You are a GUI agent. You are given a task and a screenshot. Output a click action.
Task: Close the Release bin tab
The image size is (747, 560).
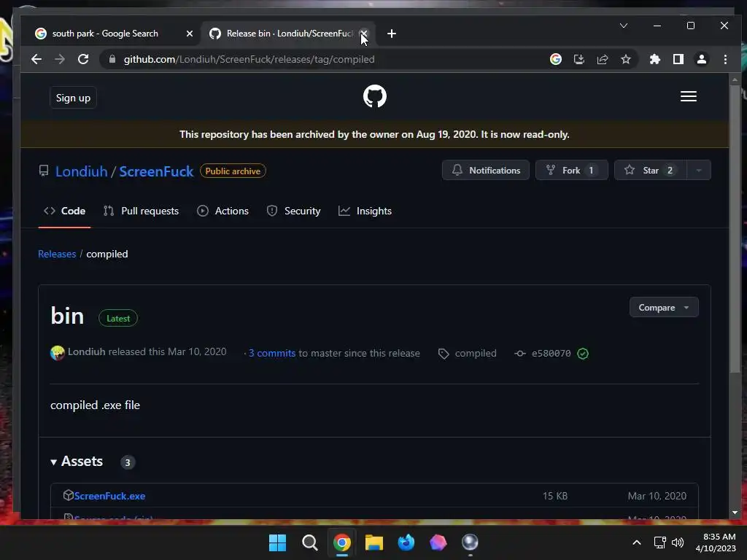[363, 34]
